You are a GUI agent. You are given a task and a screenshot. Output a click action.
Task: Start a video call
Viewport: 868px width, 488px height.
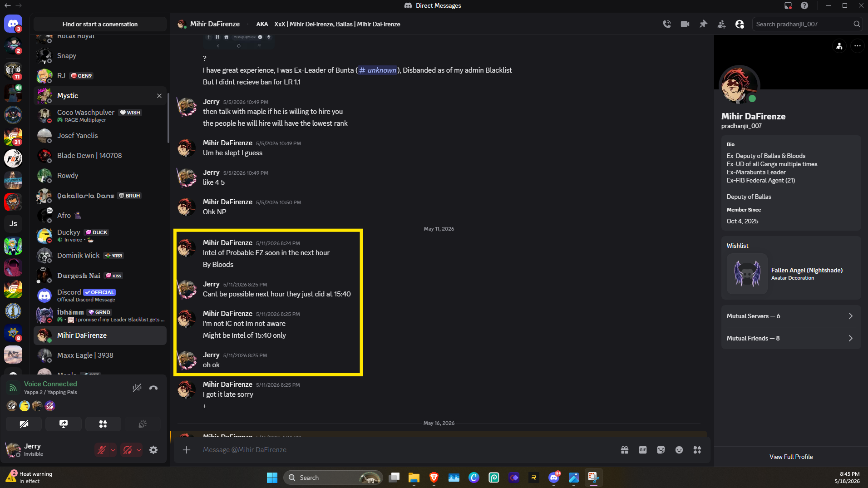coord(685,24)
